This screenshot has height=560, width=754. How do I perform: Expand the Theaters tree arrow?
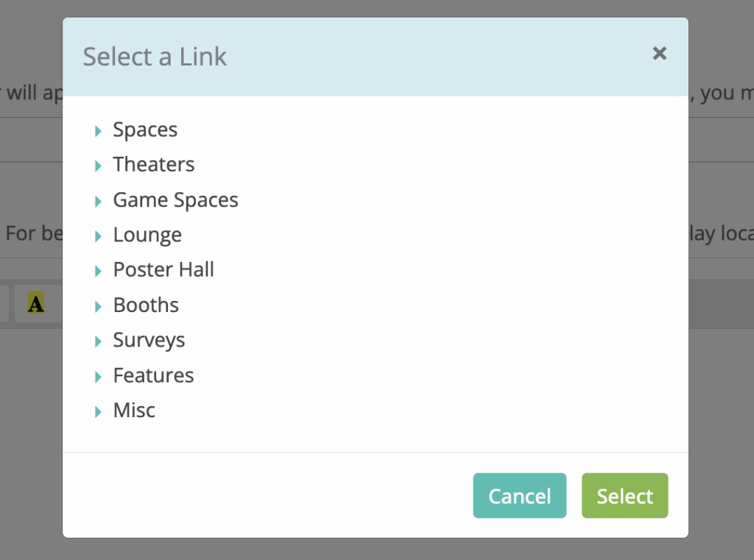click(x=98, y=166)
